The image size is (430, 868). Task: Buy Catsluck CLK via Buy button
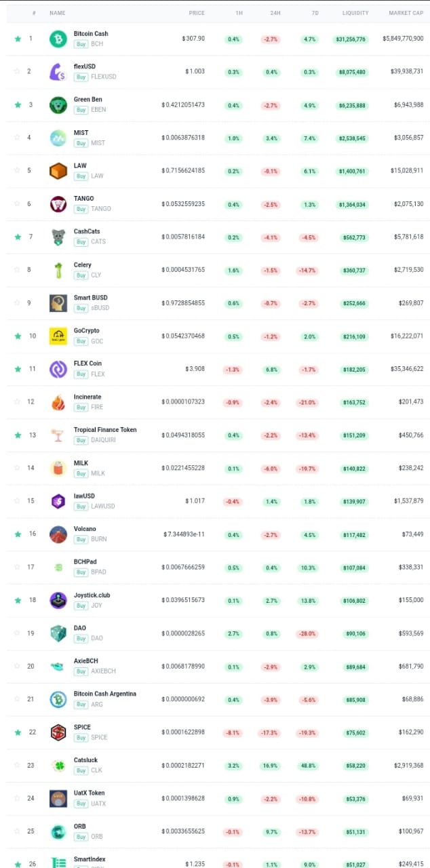coord(81,770)
